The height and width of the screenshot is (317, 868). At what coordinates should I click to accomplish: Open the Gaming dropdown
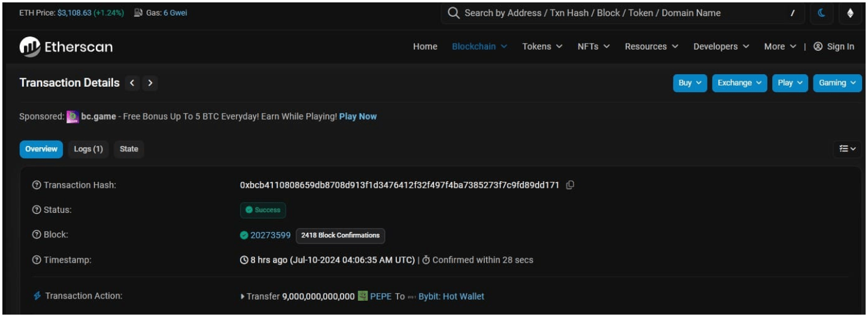click(837, 83)
